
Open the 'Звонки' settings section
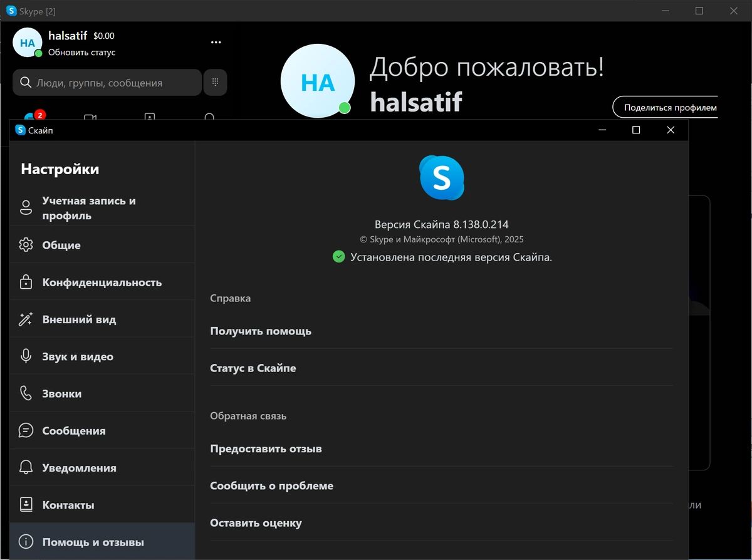[x=102, y=393]
